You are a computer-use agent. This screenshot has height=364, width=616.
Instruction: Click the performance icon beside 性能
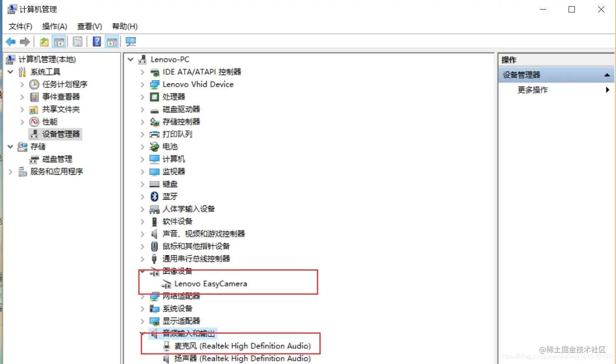(x=34, y=122)
